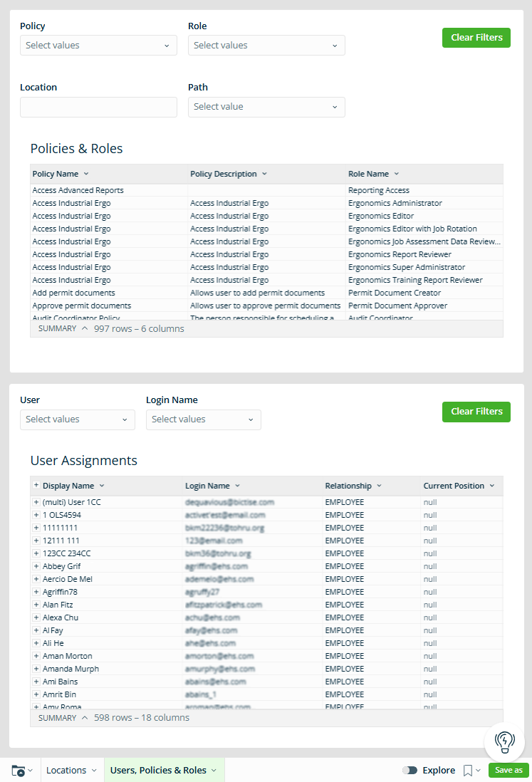This screenshot has height=782, width=532.
Task: Expand the 11111111 user row
Action: (36, 528)
